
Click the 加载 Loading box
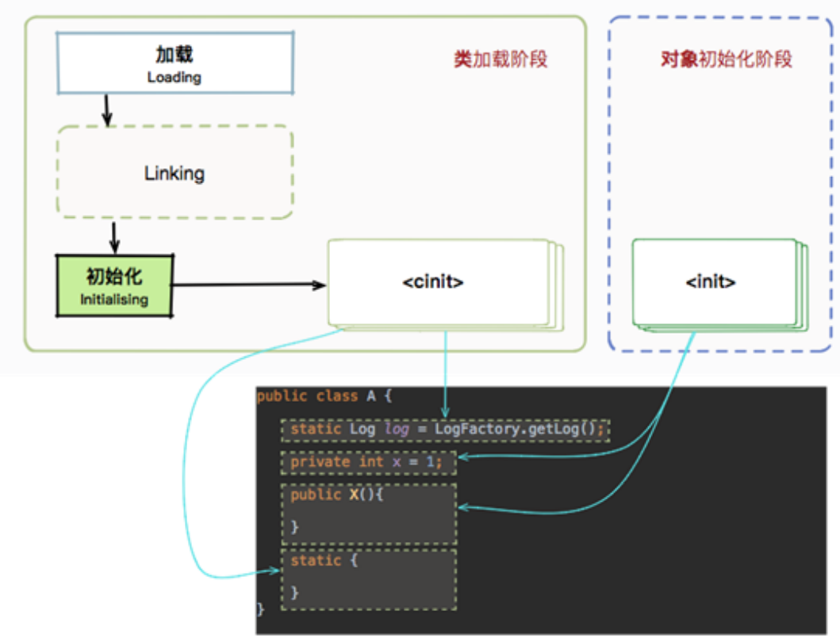[175, 63]
